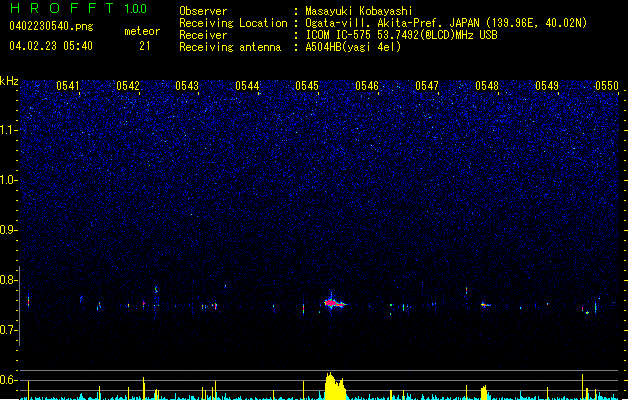Click the 0547 time marker

pyautogui.click(x=427, y=86)
